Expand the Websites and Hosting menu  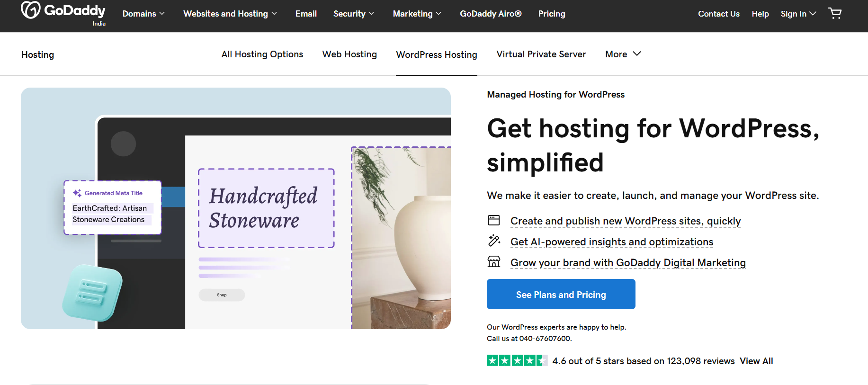pyautogui.click(x=230, y=14)
